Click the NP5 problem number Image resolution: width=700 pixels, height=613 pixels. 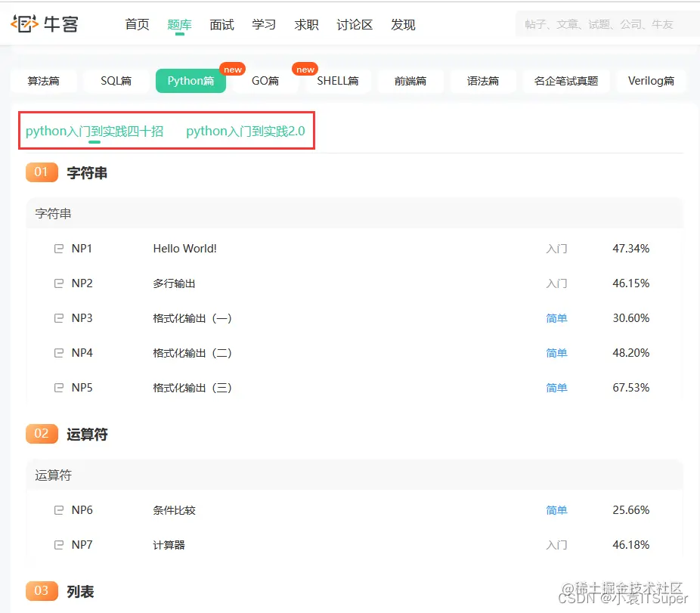tap(82, 388)
